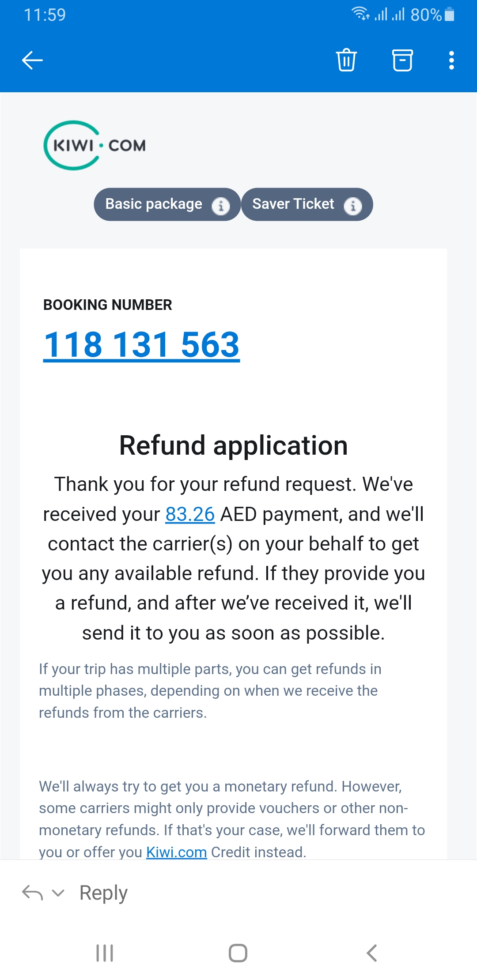The image size is (477, 980).
Task: Open booking number 118 131 563 link
Action: coord(141,345)
